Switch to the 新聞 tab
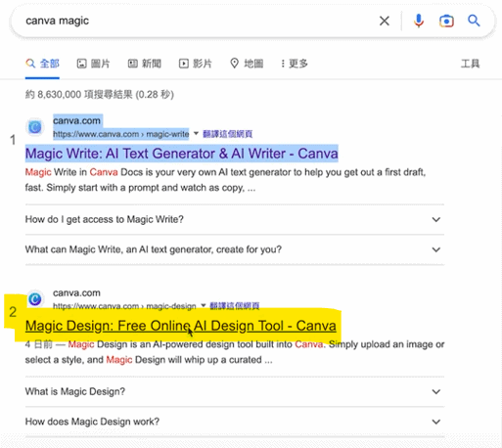 [x=145, y=64]
